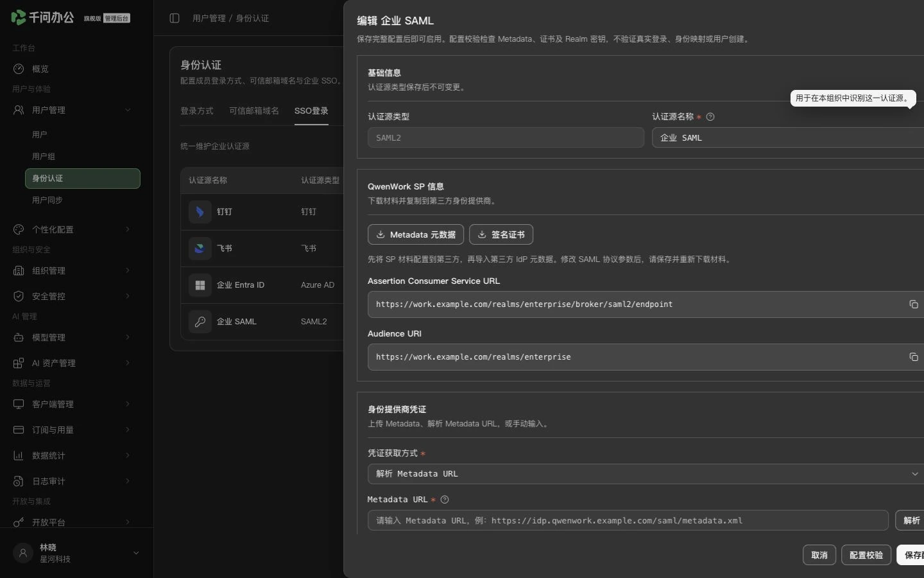Open the account switcher chevron for 林晓
Image resolution: width=924 pixels, height=578 pixels.
click(136, 553)
